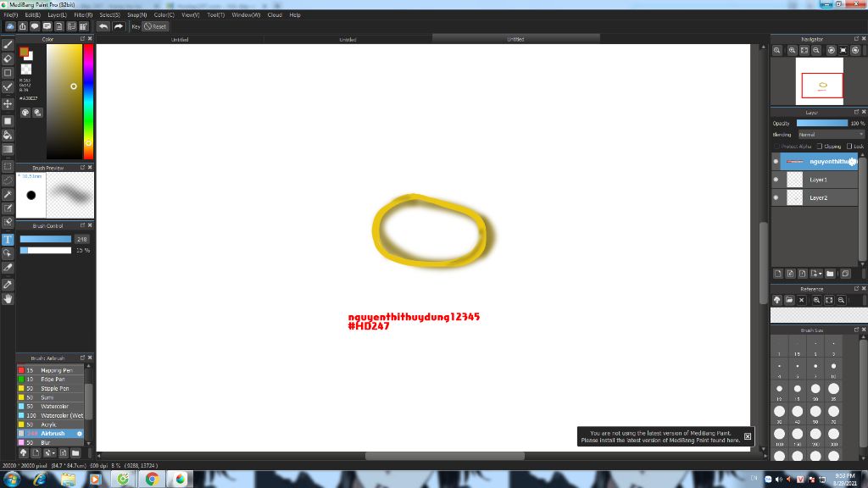
Task: Select the Bucket fill tool
Action: [x=8, y=135]
